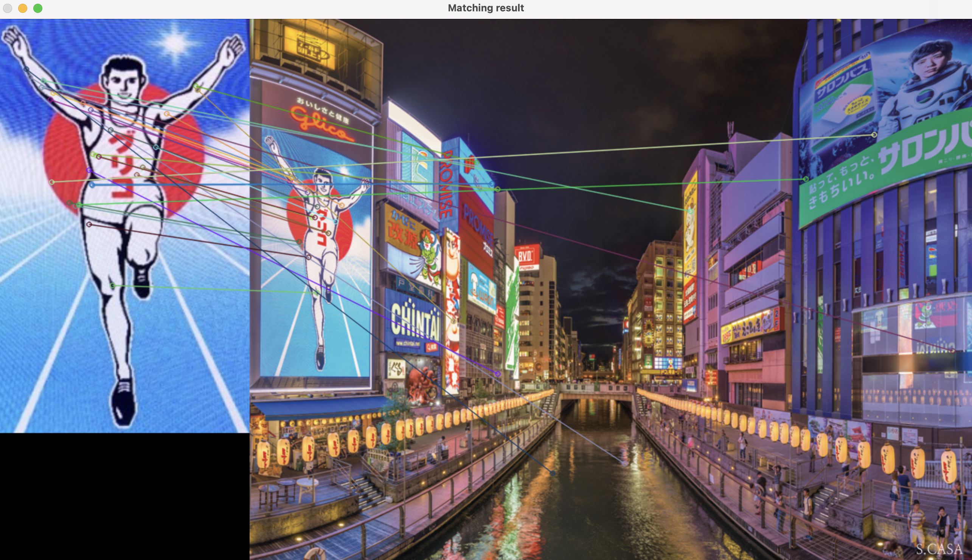This screenshot has width=972, height=560.
Task: Close the Matching result window
Action: 7,8
